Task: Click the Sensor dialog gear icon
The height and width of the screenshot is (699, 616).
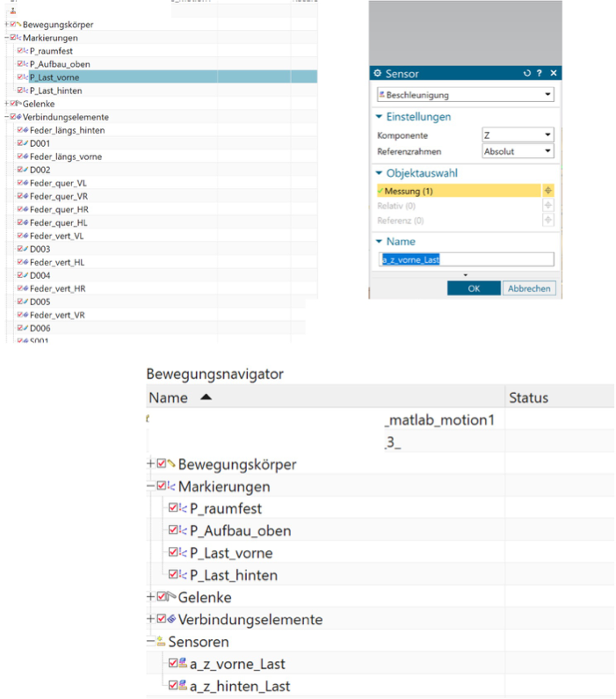Action: click(378, 73)
